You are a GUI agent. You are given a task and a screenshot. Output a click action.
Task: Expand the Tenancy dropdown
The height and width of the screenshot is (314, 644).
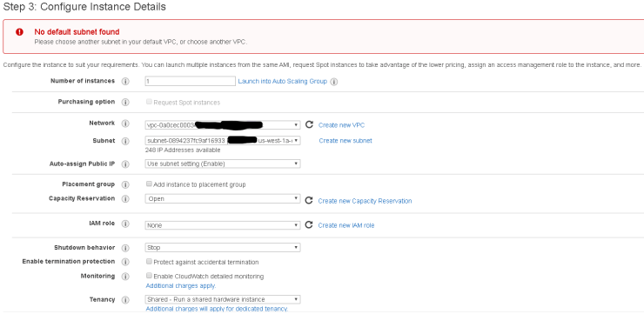[223, 299]
